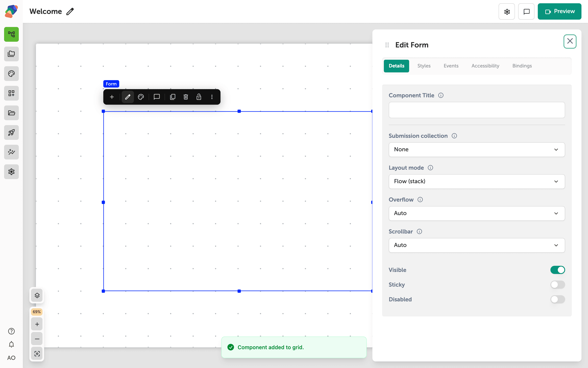The image size is (588, 368).
Task: Toggle the Visible switch off
Action: tap(558, 270)
